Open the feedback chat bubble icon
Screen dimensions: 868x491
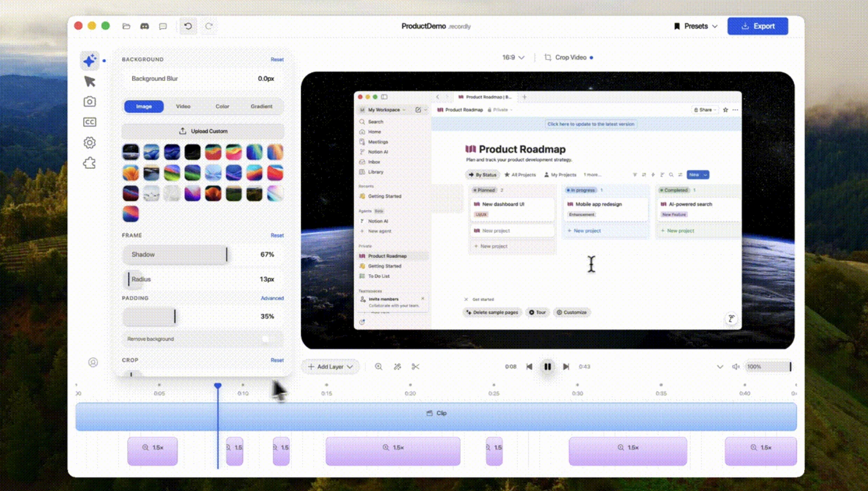tap(163, 26)
